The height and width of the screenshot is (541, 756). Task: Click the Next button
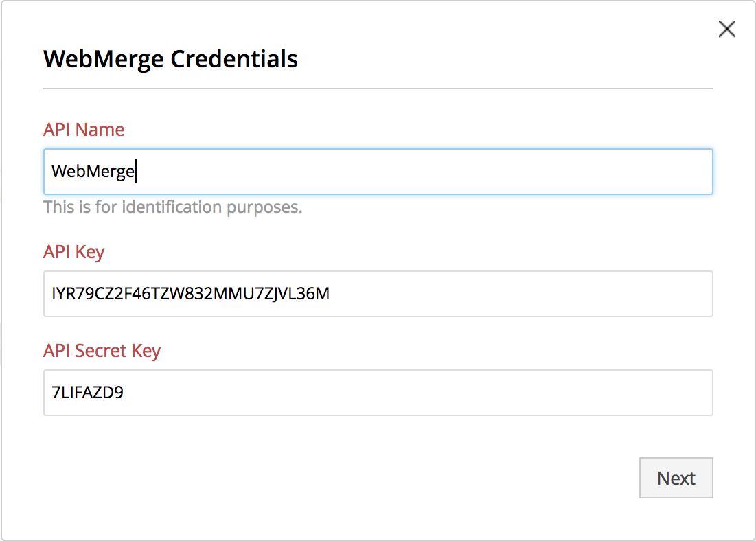(676, 478)
